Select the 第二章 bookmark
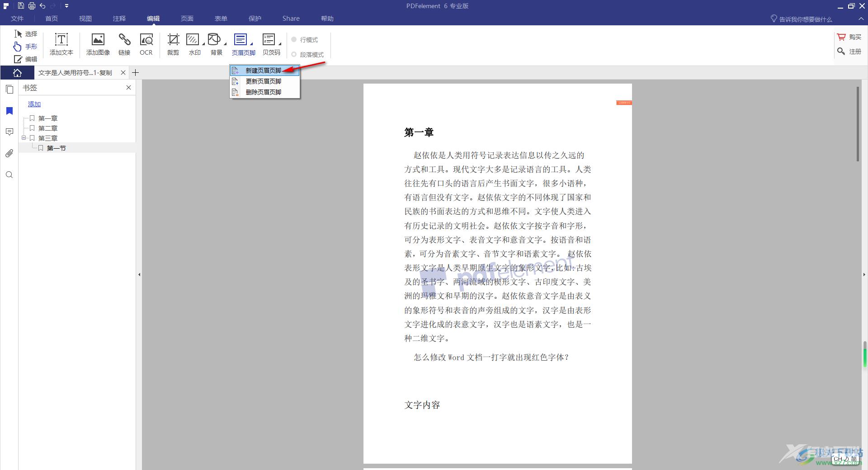Screen dimensions: 868x470 pyautogui.click(x=48, y=128)
